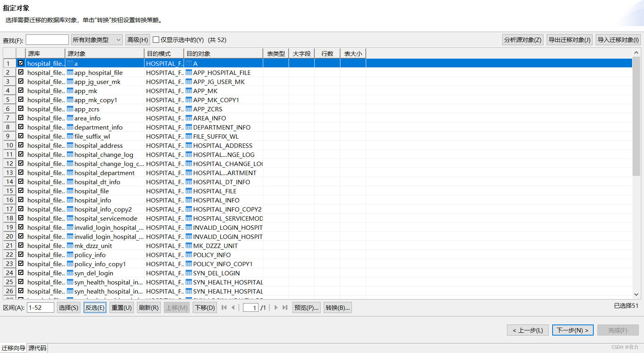Click '导入迁移对象(I)' button

pos(618,40)
